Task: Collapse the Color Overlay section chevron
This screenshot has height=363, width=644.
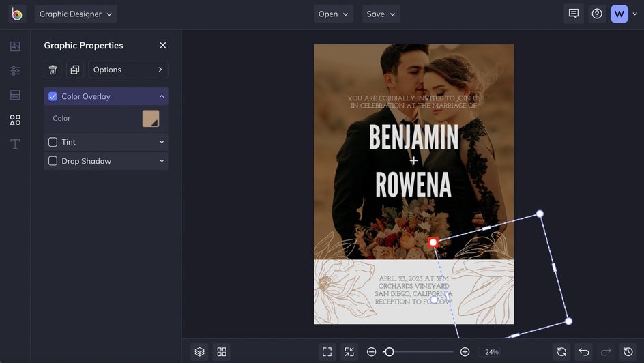Action: point(162,96)
